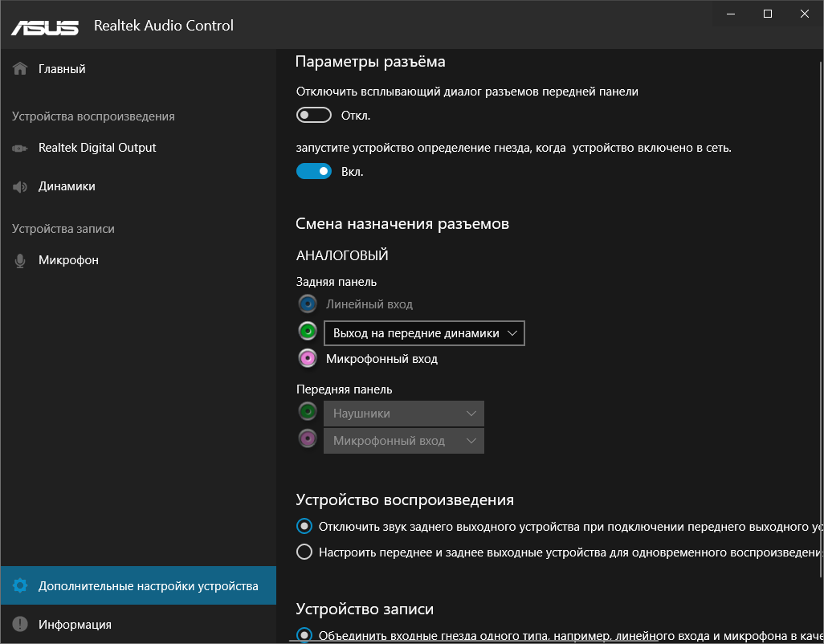This screenshot has height=644, width=824.
Task: Open the front panel Наушники dropdown
Action: (404, 414)
